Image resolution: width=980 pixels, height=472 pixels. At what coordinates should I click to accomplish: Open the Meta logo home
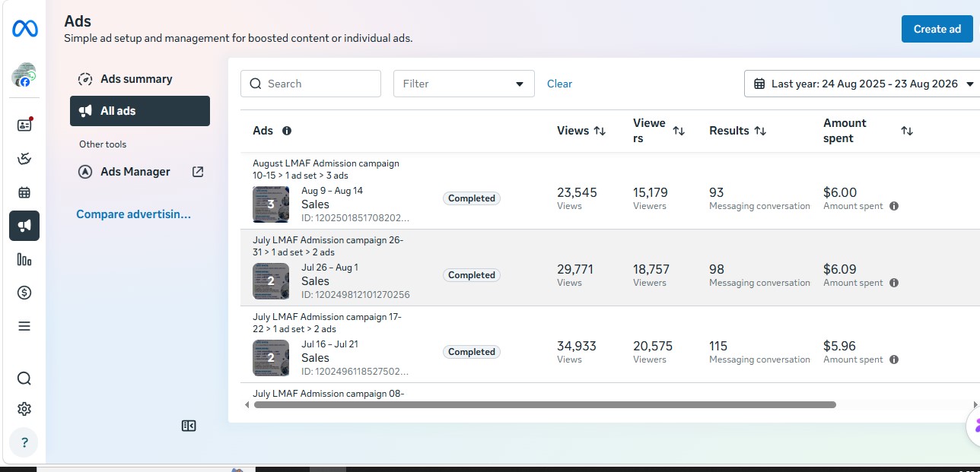[x=24, y=29]
